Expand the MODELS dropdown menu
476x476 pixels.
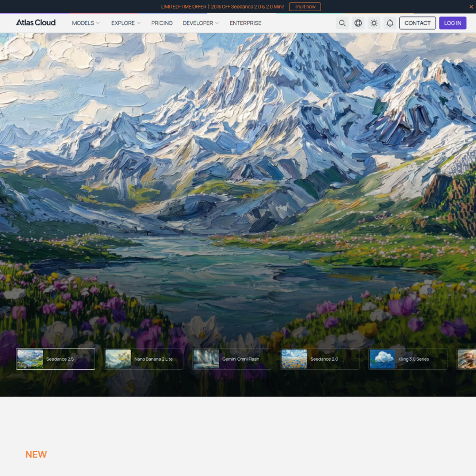point(86,23)
